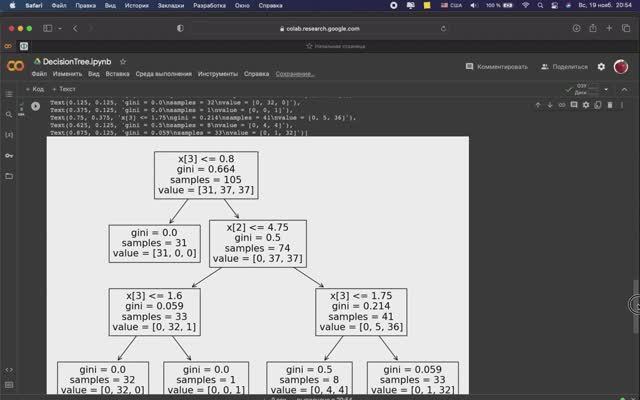Open macOS Spotlight search icon
Screen dimensions: 640x400
click(540, 5)
